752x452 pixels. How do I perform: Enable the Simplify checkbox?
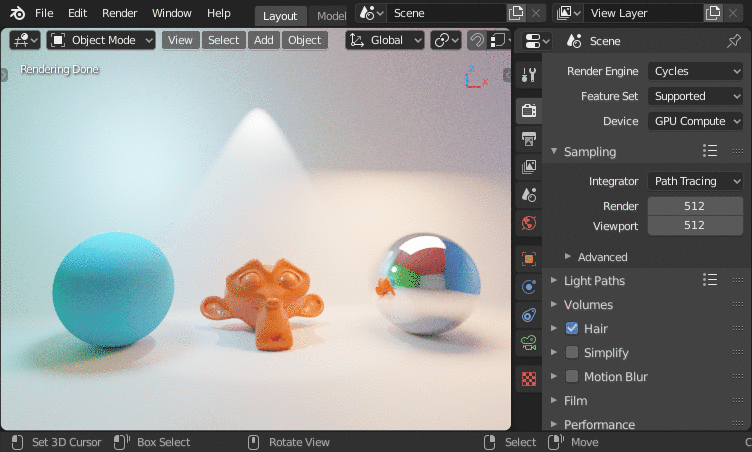coord(572,352)
